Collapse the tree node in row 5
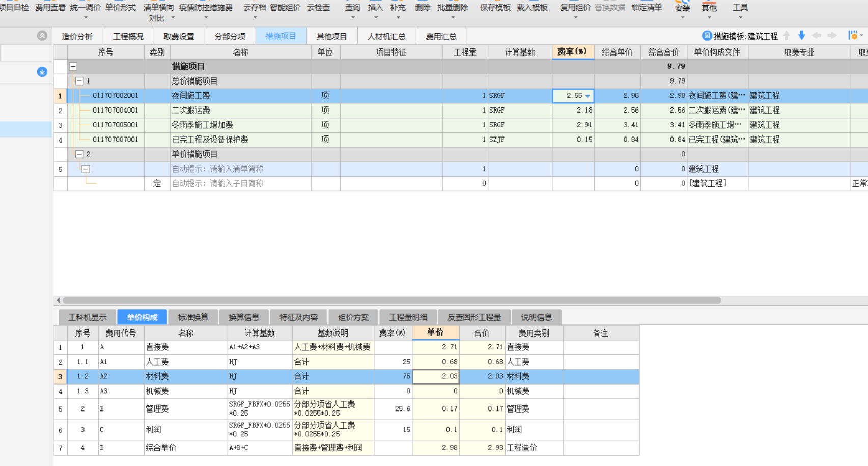Screen dimensions: 868x466 tap(86, 169)
